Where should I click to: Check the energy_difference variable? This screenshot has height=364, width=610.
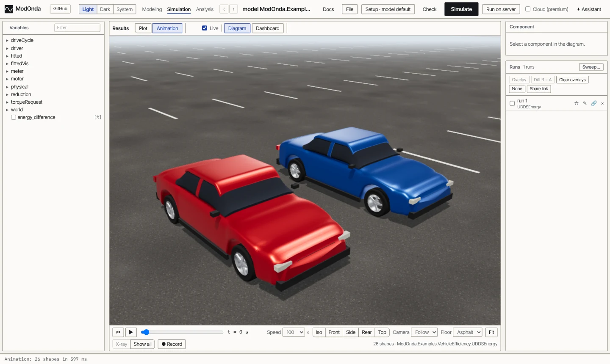(14, 117)
